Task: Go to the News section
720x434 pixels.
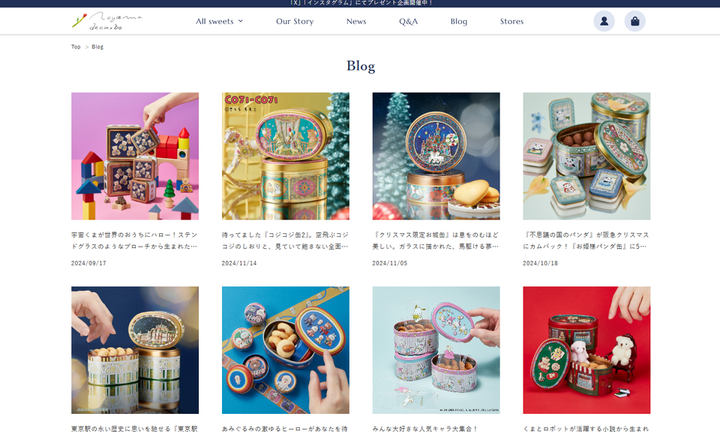Action: (356, 21)
